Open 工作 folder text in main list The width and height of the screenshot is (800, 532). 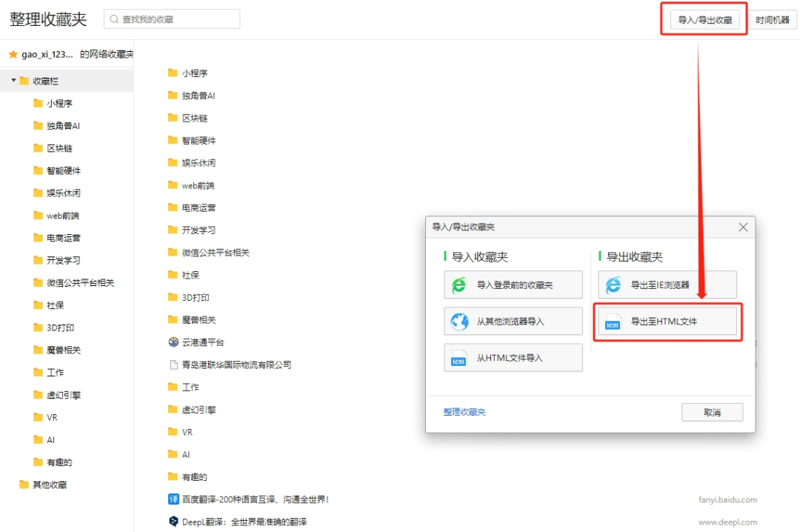point(190,388)
